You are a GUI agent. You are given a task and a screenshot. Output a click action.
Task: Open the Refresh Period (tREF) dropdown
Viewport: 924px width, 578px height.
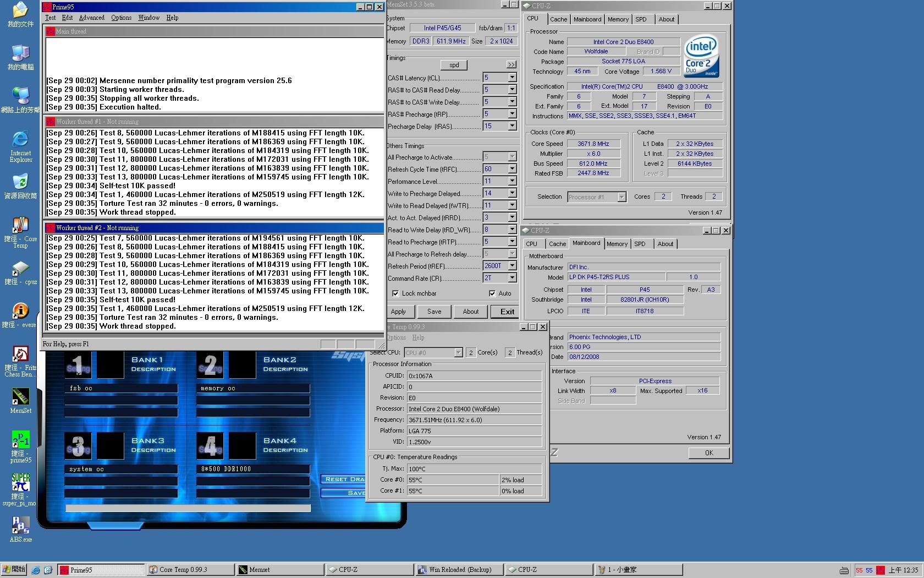512,266
